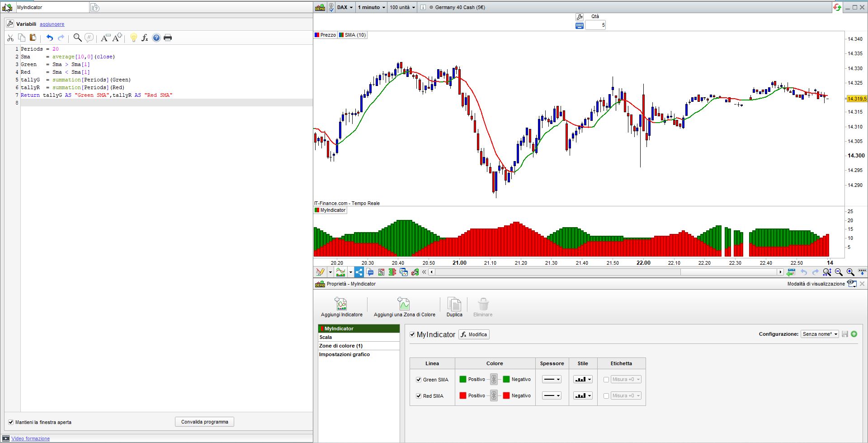Toggle Green SMA color link button
Image resolution: width=868 pixels, height=443 pixels.
click(x=494, y=379)
